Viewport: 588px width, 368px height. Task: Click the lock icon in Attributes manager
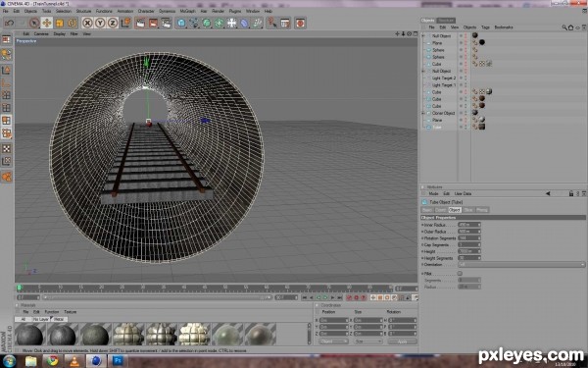coord(571,193)
